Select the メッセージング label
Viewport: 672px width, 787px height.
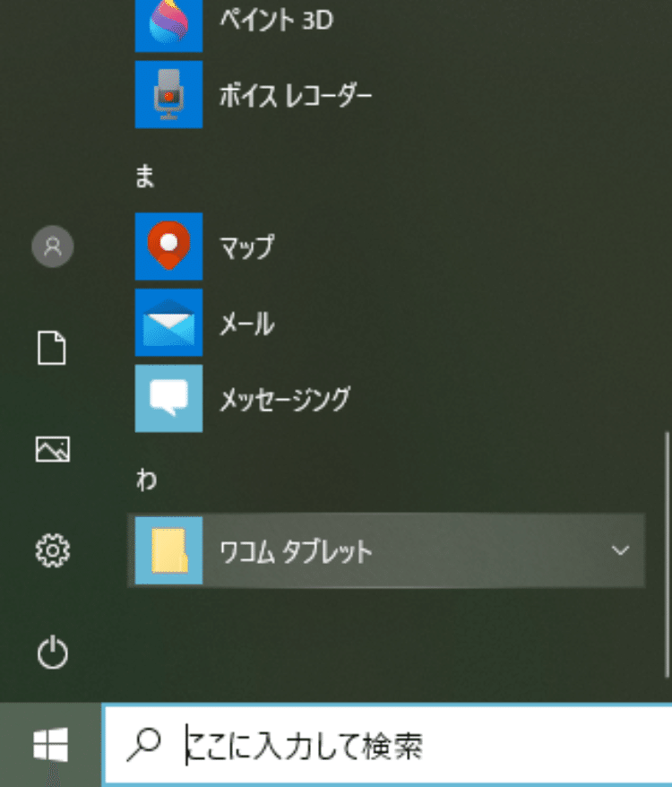285,400
